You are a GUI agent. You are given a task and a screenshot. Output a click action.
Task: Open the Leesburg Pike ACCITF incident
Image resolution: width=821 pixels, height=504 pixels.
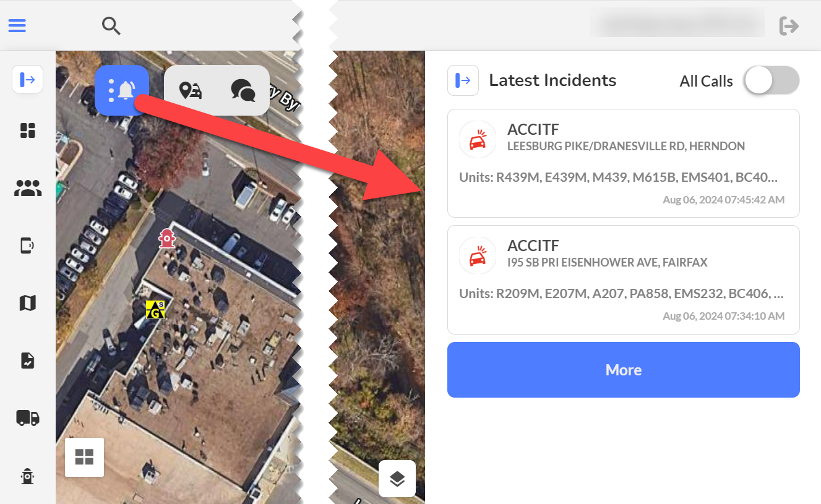(x=624, y=163)
